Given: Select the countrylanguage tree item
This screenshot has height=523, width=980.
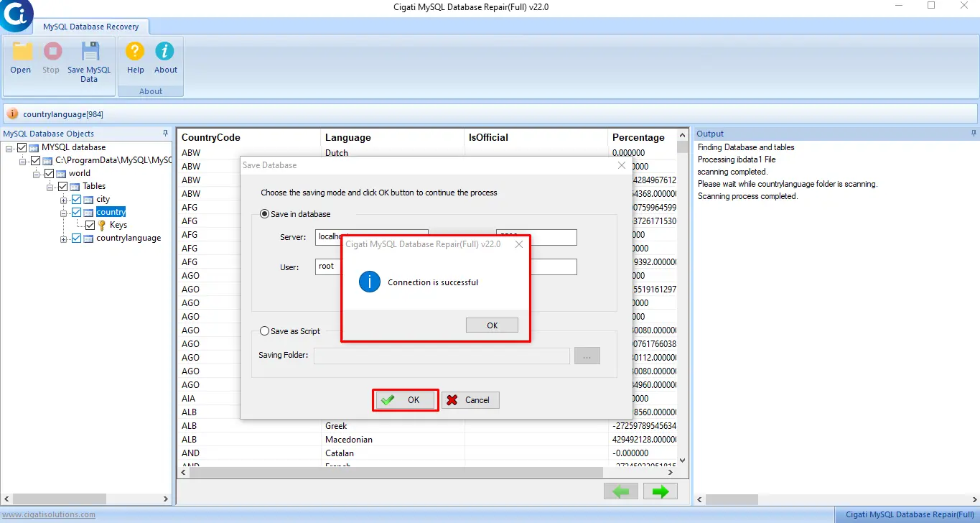Looking at the screenshot, I should (x=129, y=238).
